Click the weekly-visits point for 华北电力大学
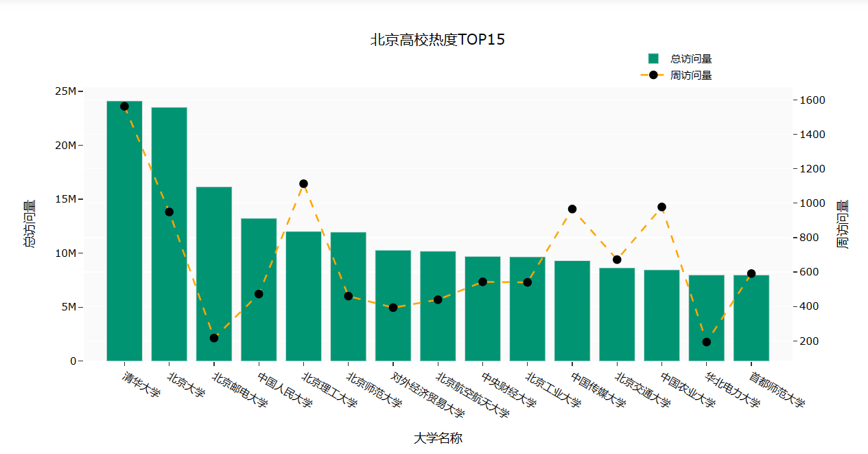Image resolution: width=868 pixels, height=454 pixels. click(x=706, y=342)
